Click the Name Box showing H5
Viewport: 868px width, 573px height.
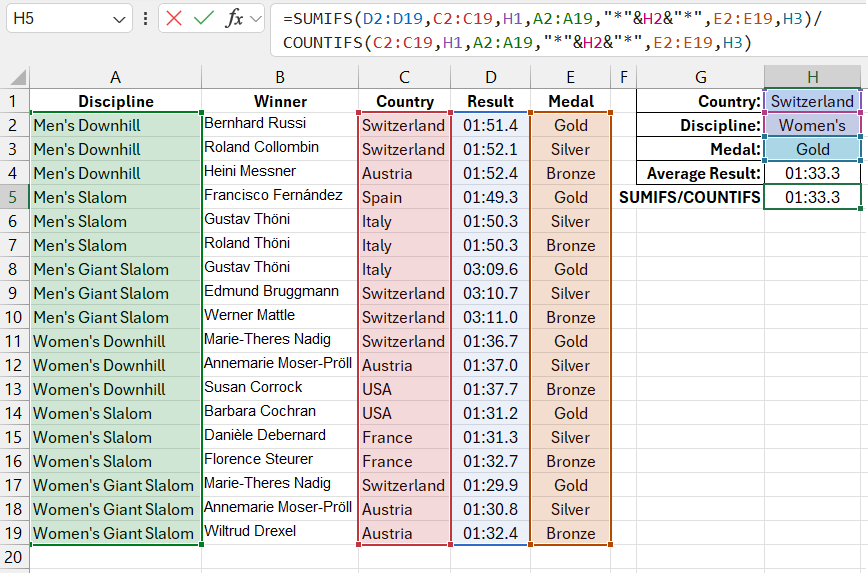point(69,18)
